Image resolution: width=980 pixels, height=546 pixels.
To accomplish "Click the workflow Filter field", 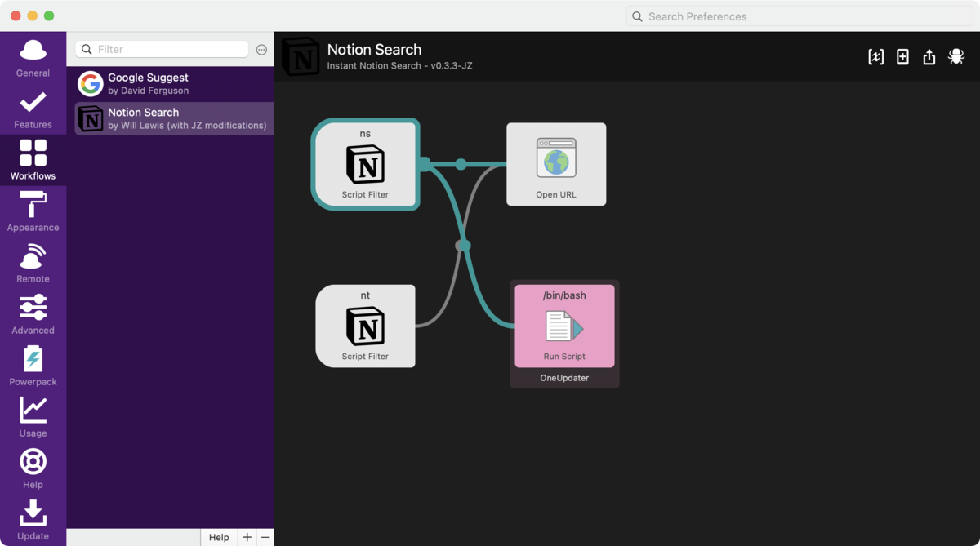I will point(162,49).
